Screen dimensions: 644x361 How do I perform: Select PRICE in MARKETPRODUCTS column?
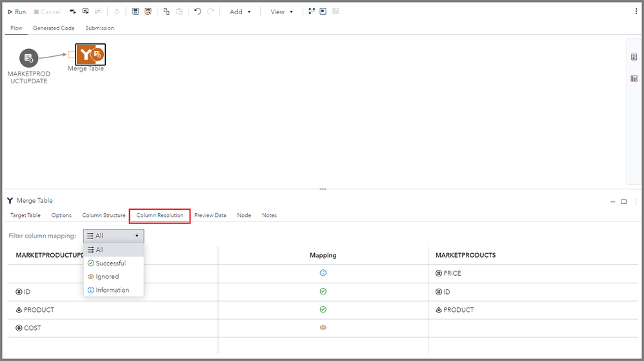pos(448,273)
